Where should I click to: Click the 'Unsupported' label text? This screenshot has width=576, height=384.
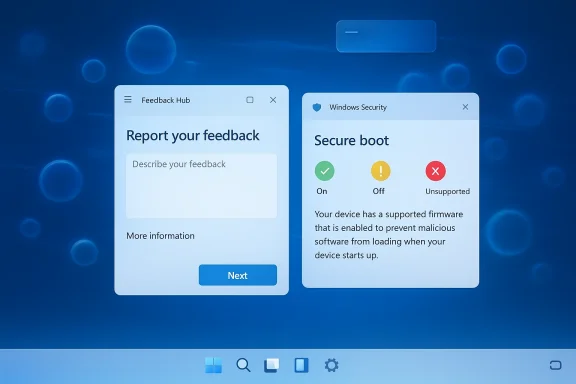tap(447, 191)
